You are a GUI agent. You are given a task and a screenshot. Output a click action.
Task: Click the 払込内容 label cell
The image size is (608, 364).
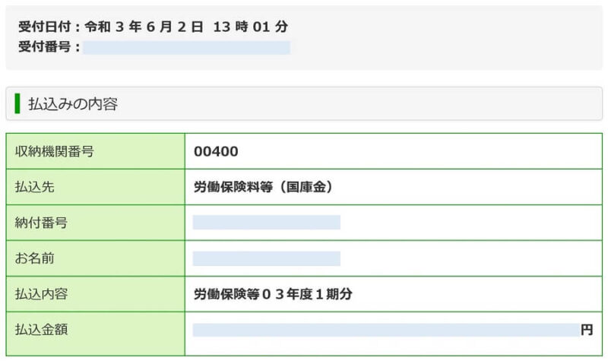pyautogui.click(x=96, y=294)
